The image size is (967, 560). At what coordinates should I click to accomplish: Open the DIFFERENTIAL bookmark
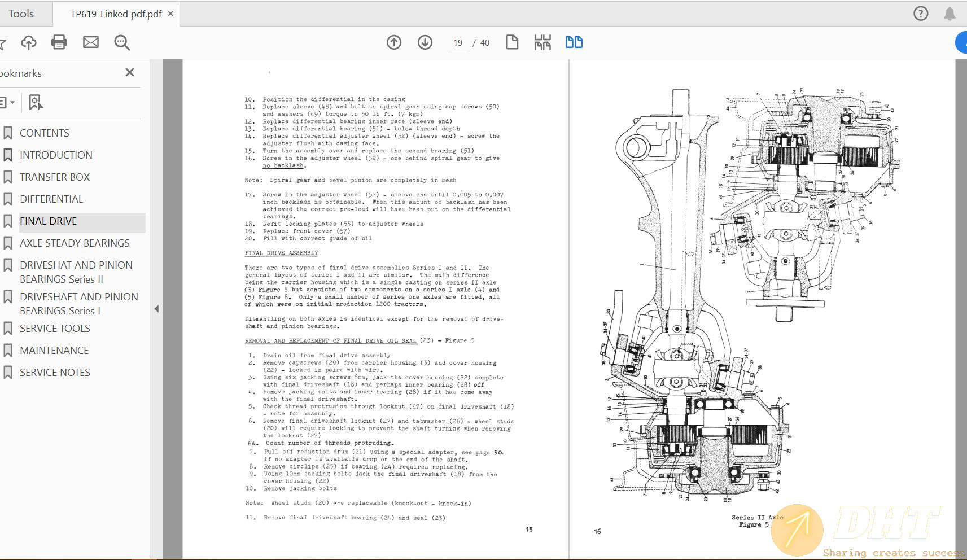pyautogui.click(x=51, y=199)
